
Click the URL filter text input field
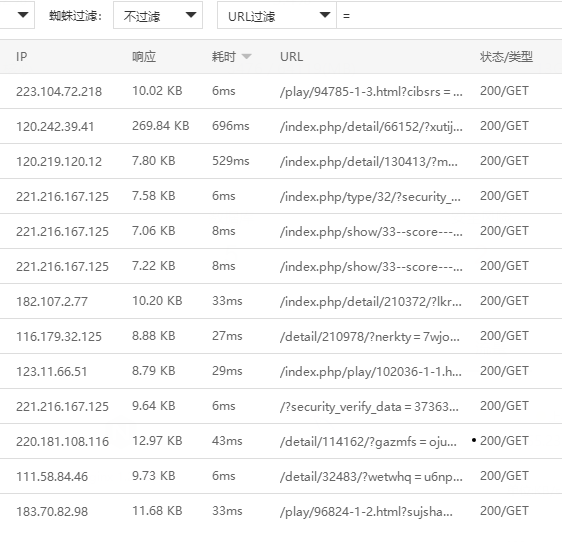coord(449,15)
